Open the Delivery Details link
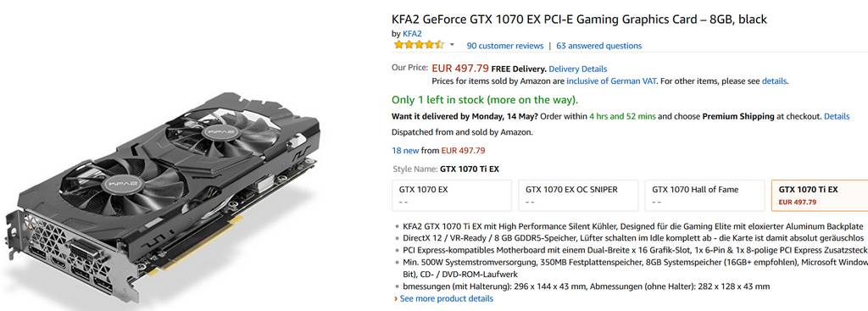This screenshot has height=311, width=868. [x=578, y=69]
